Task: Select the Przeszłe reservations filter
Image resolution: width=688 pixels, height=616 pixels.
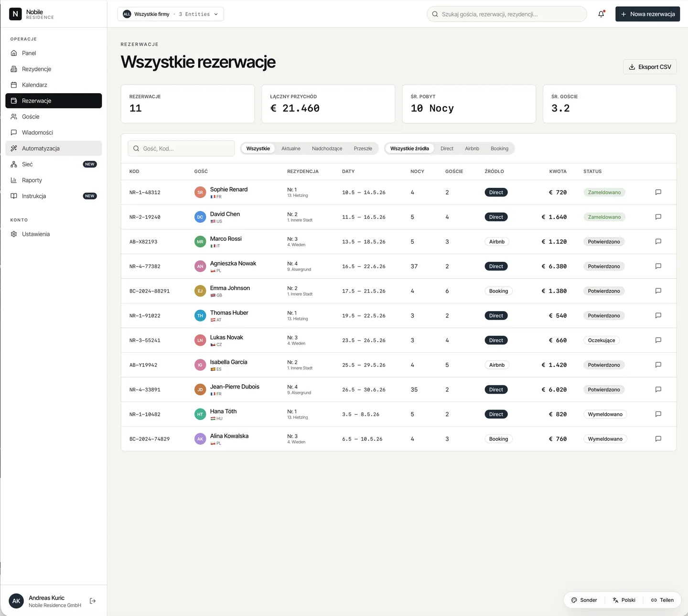Action: tap(363, 149)
